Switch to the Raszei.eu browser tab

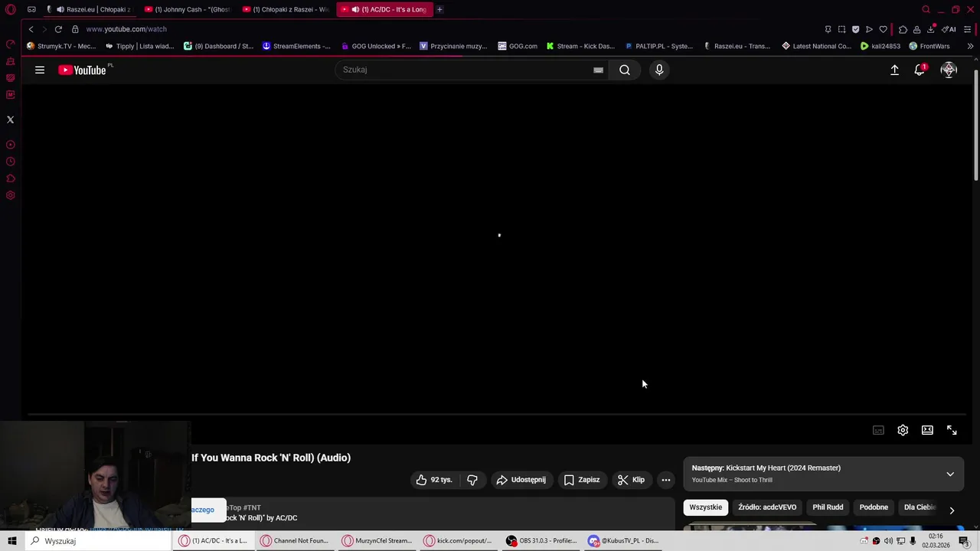[90, 9]
